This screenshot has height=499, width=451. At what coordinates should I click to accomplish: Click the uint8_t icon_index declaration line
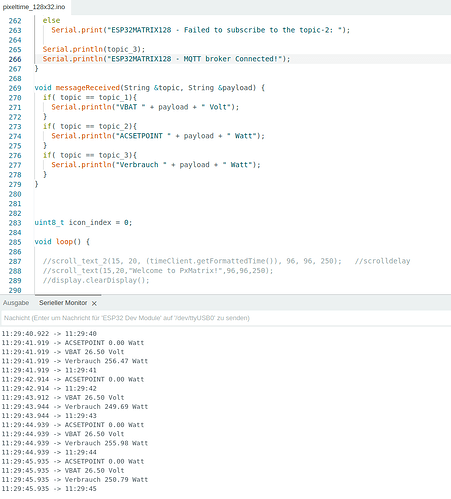pos(83,222)
